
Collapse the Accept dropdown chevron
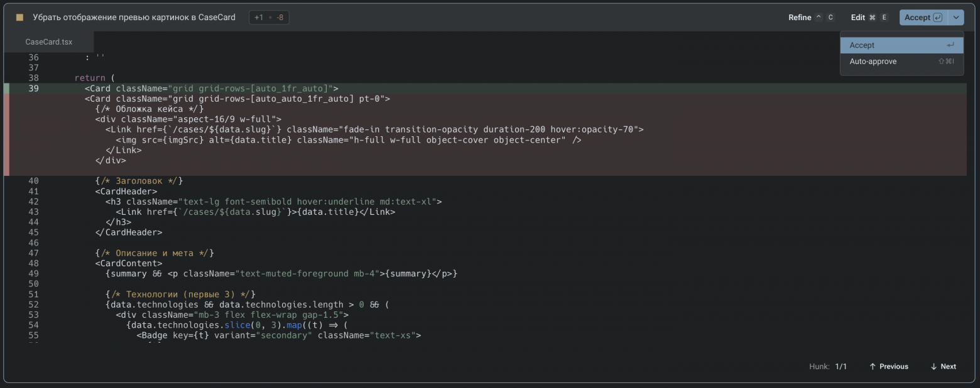tap(955, 18)
